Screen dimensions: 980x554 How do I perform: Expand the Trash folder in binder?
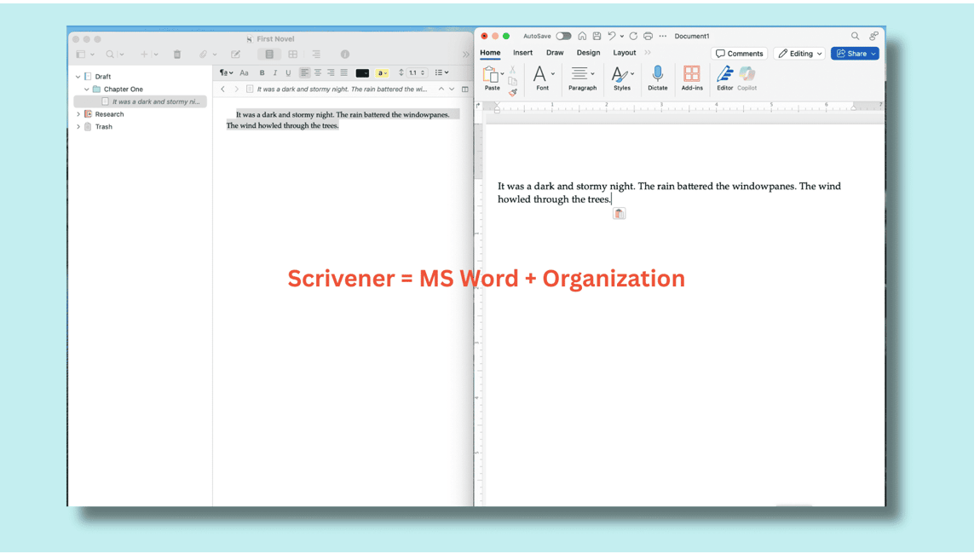[x=78, y=127]
